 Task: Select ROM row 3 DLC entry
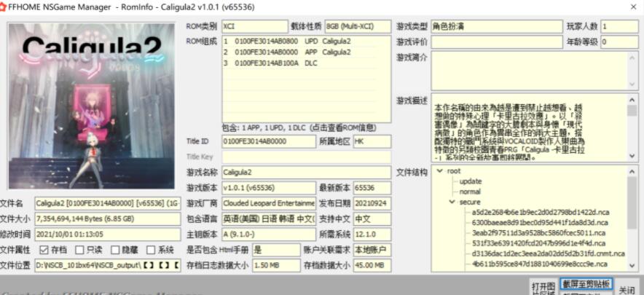tap(306, 63)
